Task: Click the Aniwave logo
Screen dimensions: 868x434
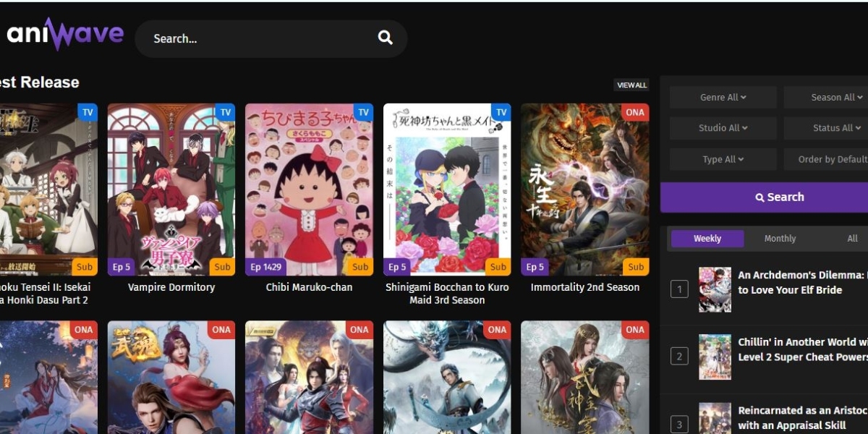Action: tap(65, 34)
